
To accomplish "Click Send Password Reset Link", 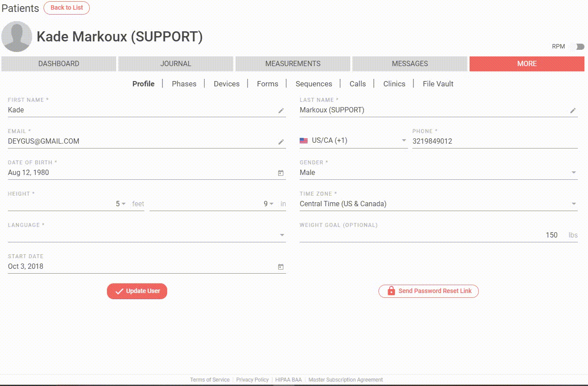I will (x=428, y=291).
